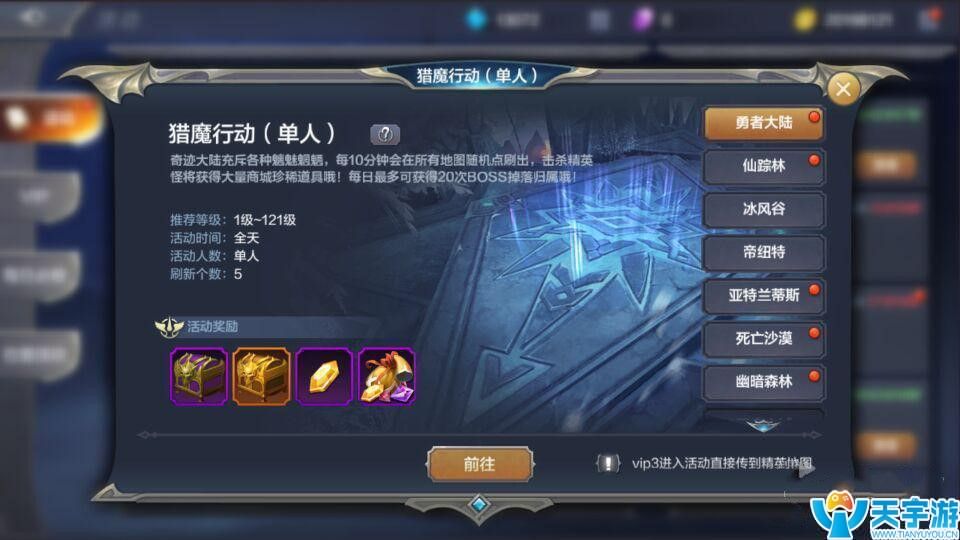Click the exclamation mark VIP info icon
Screen dimensions: 960x540
click(x=607, y=463)
